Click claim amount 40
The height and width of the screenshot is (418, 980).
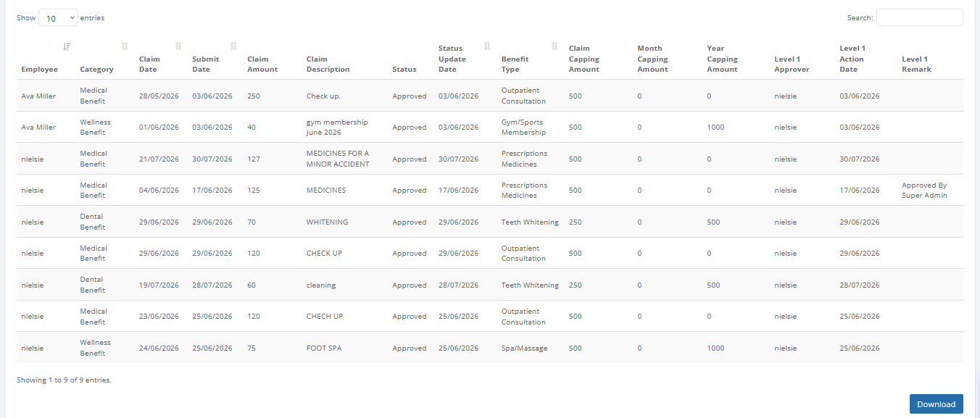[252, 128]
